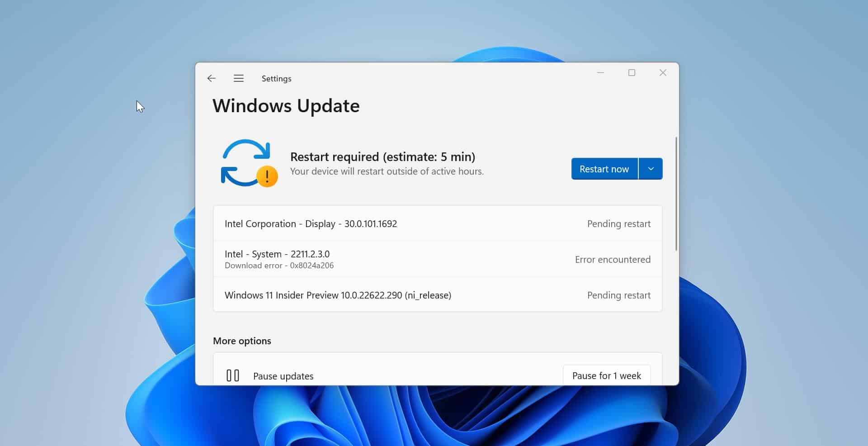Click the Intel System update with download error

[278, 259]
